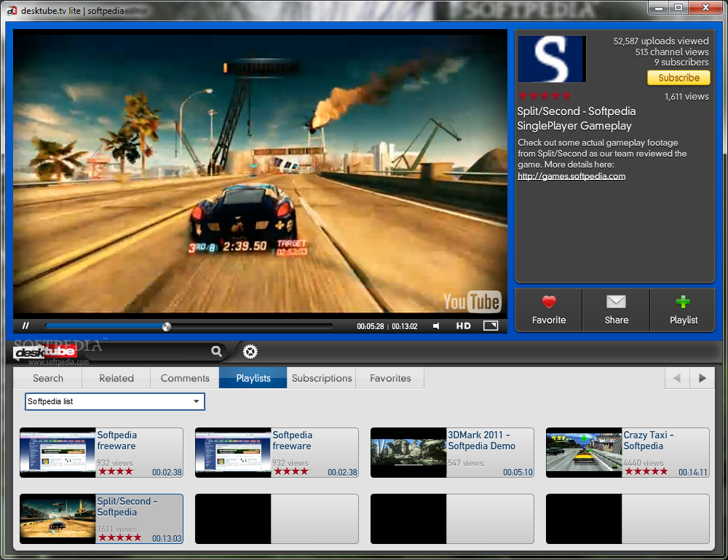Pause the playing video
This screenshot has width=728, height=560.
pos(25,326)
